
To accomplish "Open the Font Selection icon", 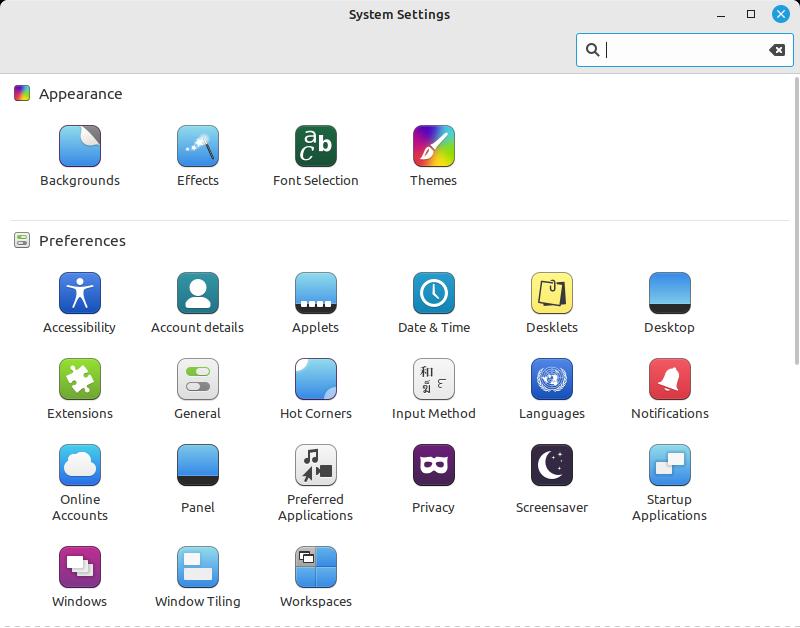I will click(x=315, y=146).
